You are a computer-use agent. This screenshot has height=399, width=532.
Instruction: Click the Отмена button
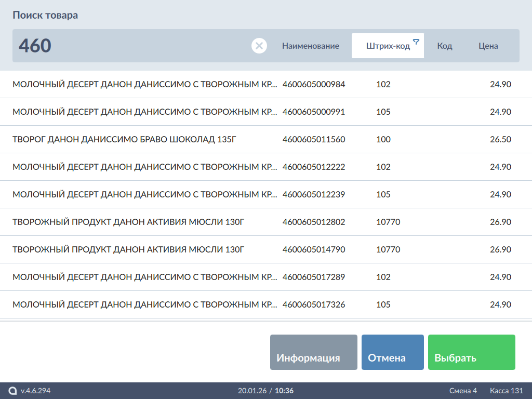392,352
